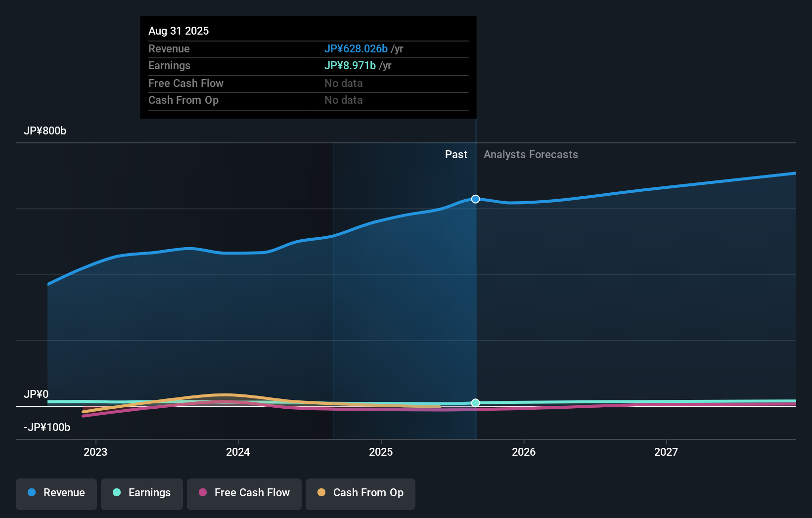Click the Cash From Op legend button
Viewport: 812px width, 518px height.
coord(360,494)
